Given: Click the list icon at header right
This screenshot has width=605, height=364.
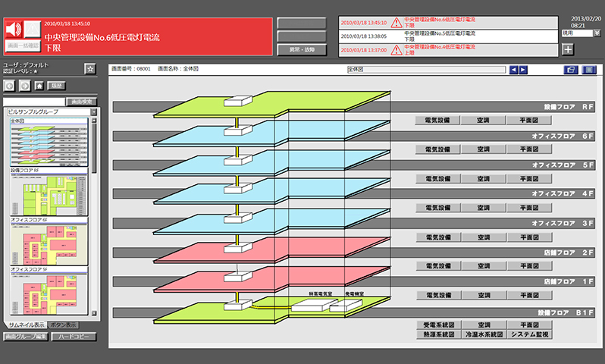Looking at the screenshot, I should pyautogui.click(x=588, y=70).
